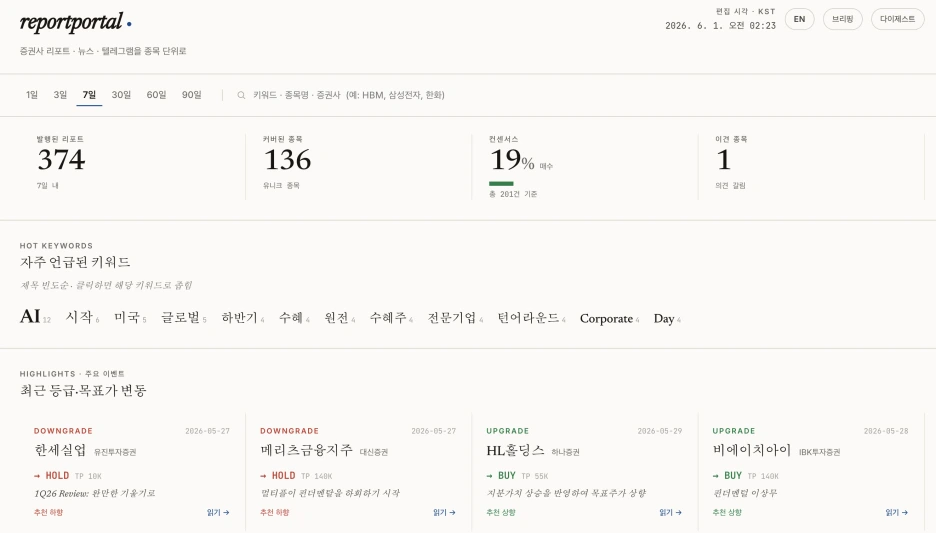Click the HL홀딩스 BUY rating
The height and width of the screenshot is (533, 936).
click(506, 476)
